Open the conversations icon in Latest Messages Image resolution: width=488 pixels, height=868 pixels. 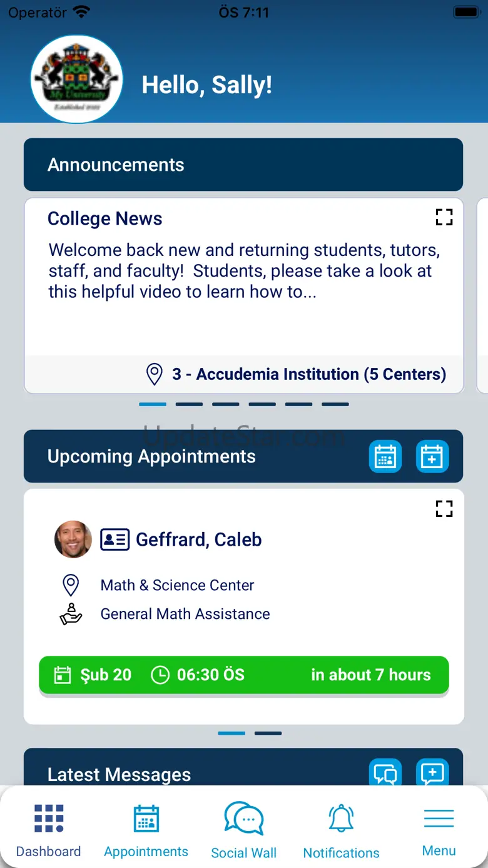pos(385,774)
